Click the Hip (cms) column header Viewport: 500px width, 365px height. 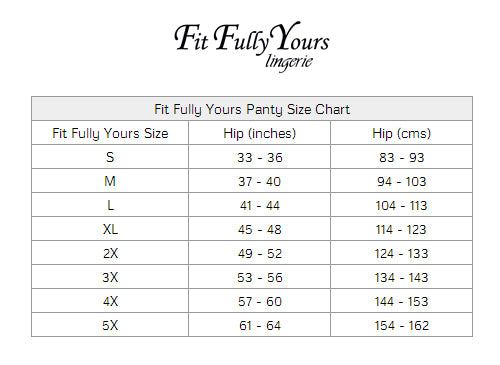401,133
